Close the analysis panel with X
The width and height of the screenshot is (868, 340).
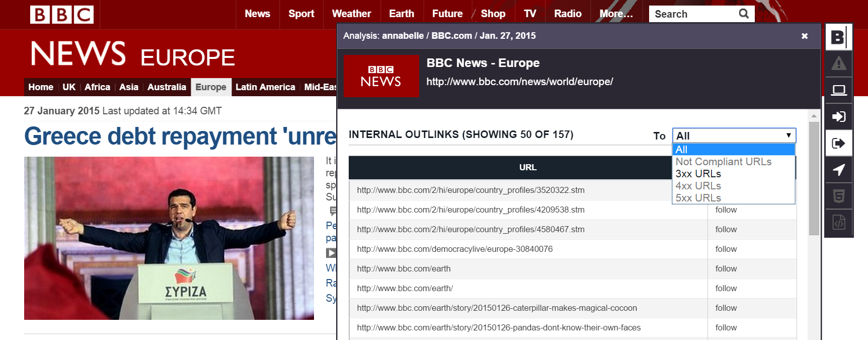[x=804, y=36]
